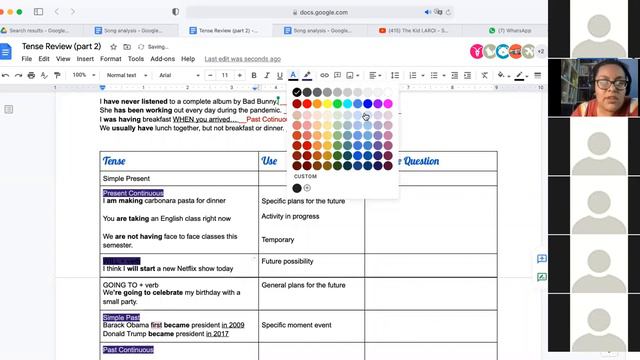Click the browser sidebar toggle icon
This screenshot has width=640, height=360.
[38, 12]
